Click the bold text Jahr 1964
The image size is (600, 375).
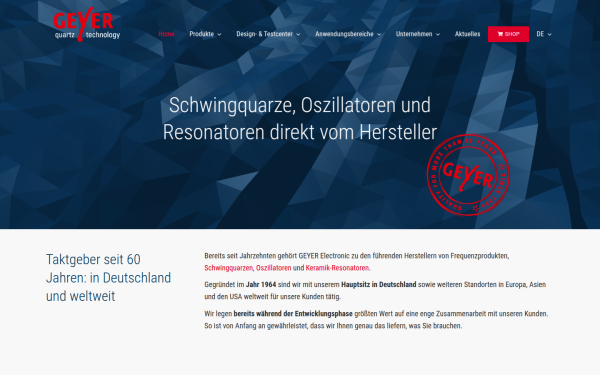(261, 285)
